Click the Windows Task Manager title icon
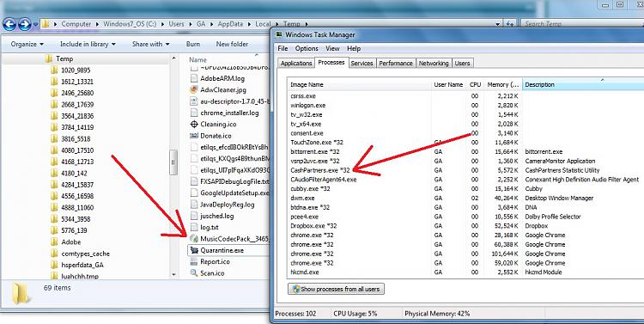 click(279, 34)
